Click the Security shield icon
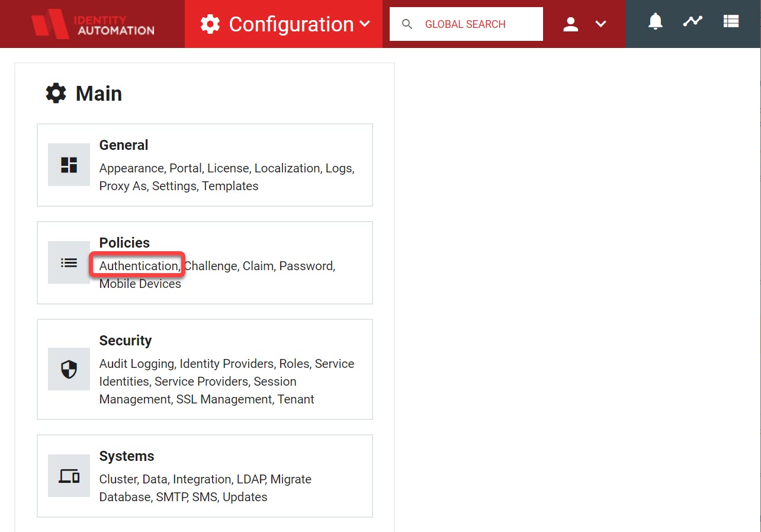This screenshot has height=532, width=761. [x=69, y=369]
